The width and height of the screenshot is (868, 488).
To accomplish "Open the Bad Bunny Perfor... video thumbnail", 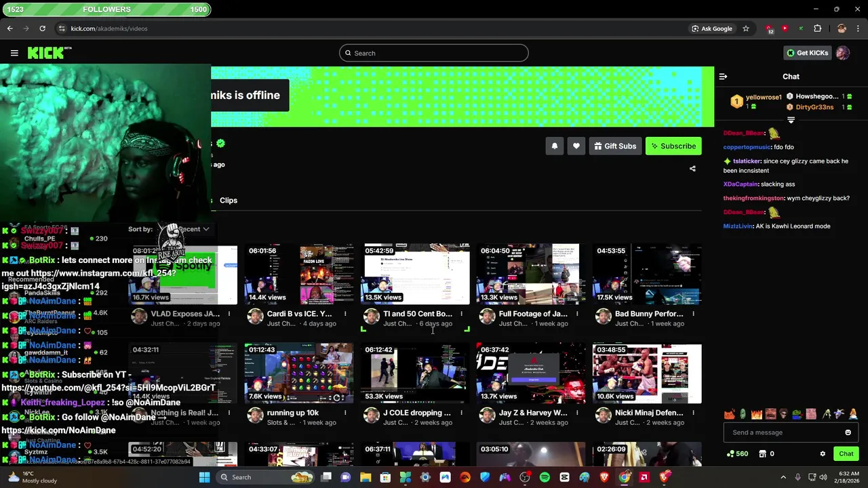I will [x=648, y=274].
